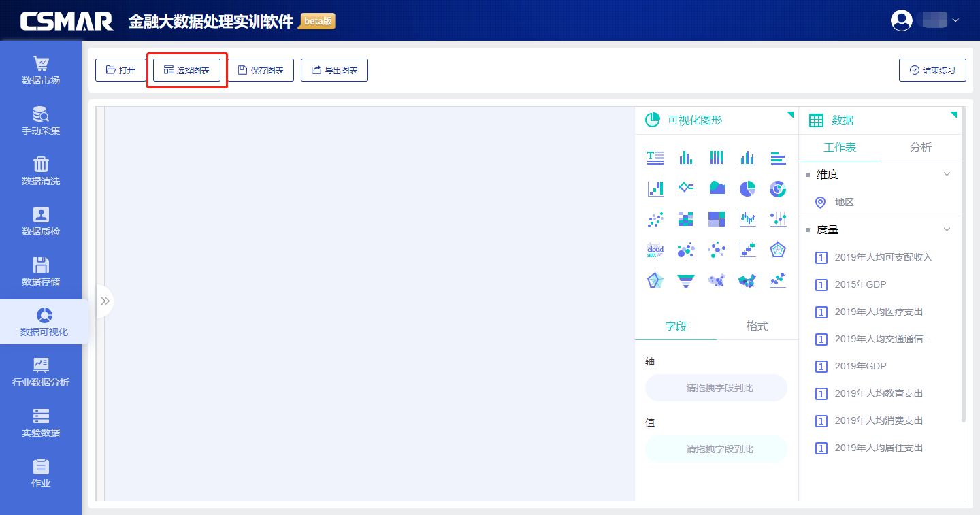This screenshot has width=980, height=515.
Task: Go to 数据清洗 in the sidebar
Action: [x=41, y=171]
